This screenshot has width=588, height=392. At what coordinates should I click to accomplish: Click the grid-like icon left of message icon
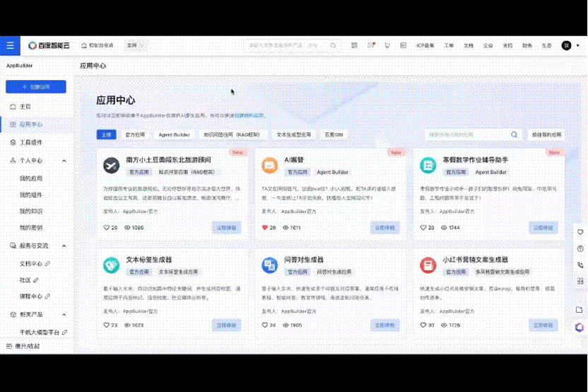tap(354, 45)
